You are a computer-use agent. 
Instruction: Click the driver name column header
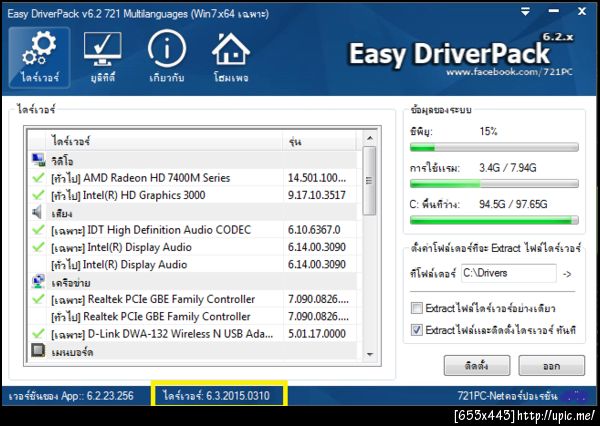point(164,141)
